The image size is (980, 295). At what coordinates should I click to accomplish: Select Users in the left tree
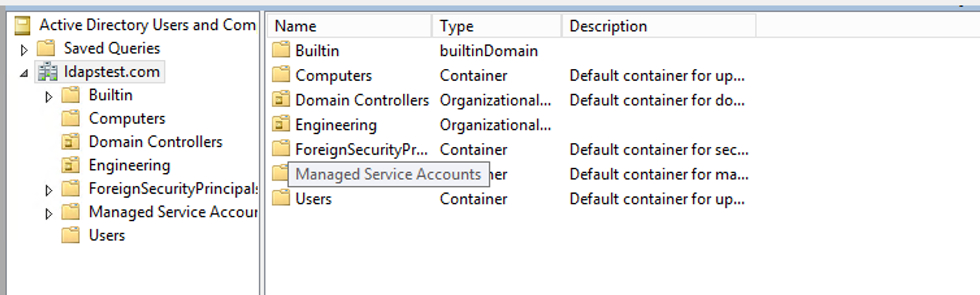click(x=107, y=236)
